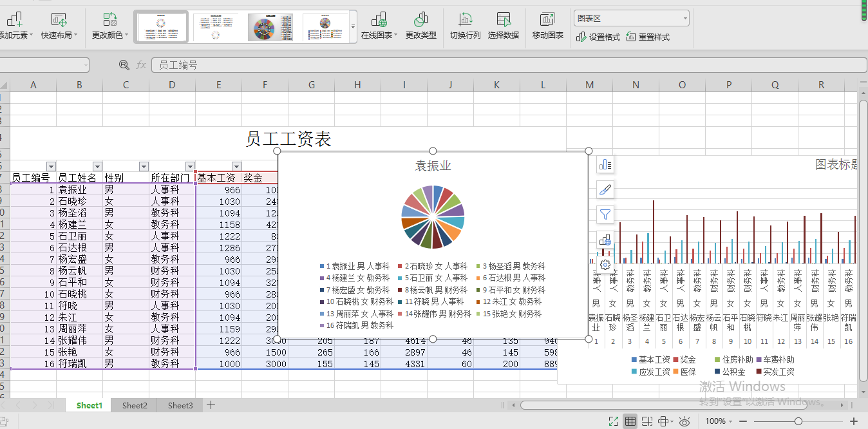Click the formula bar input showing 员工编号

[x=508, y=65]
